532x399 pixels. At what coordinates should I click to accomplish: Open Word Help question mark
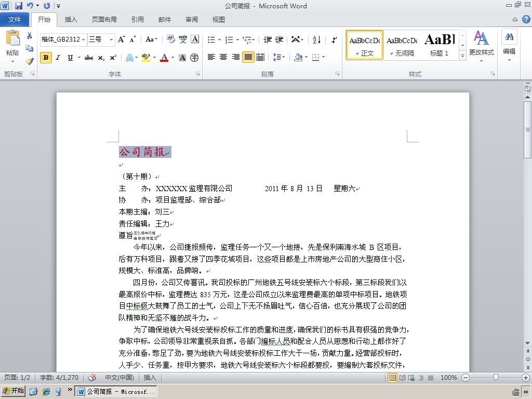tap(526, 19)
